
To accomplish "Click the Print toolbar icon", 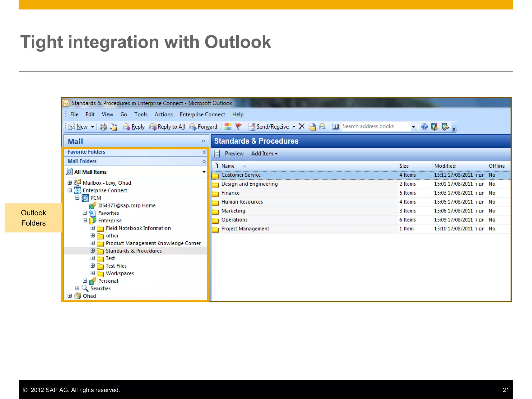I will pos(103,127).
